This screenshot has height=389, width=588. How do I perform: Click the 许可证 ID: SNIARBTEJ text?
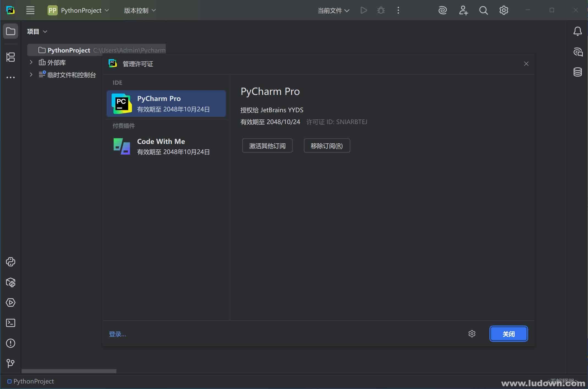click(x=337, y=122)
